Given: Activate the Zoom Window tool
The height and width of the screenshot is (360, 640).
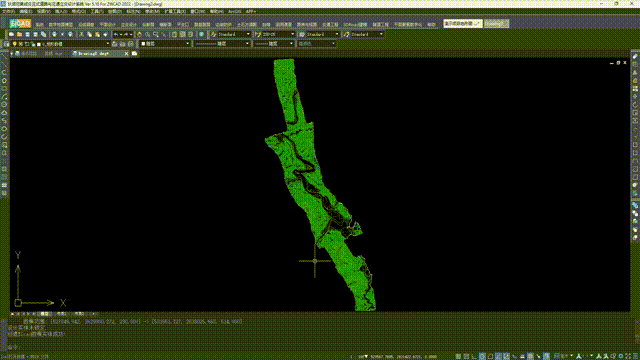Looking at the screenshot, I should tap(156, 34).
